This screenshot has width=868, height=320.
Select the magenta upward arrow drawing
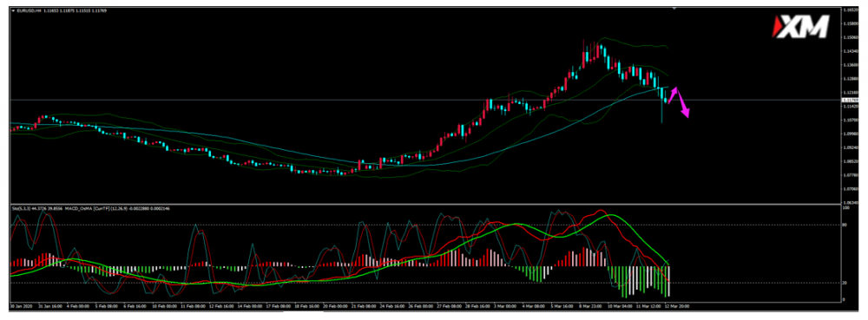[x=673, y=95]
